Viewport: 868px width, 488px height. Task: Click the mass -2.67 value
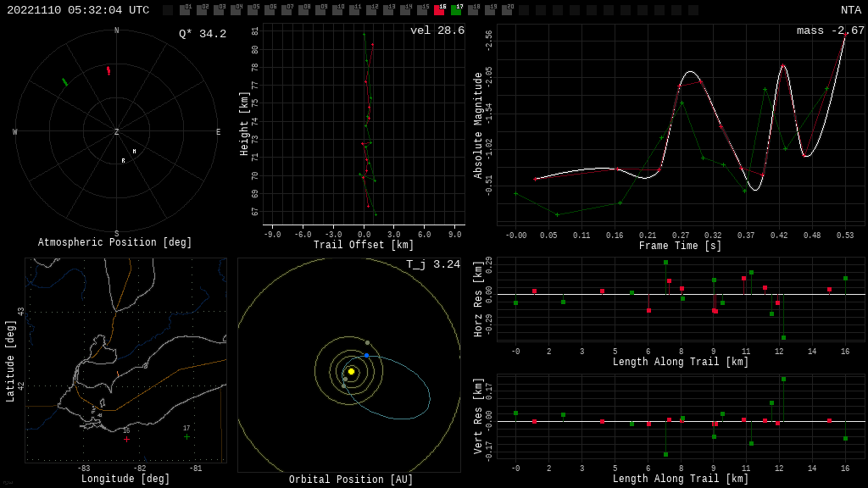[x=831, y=30]
